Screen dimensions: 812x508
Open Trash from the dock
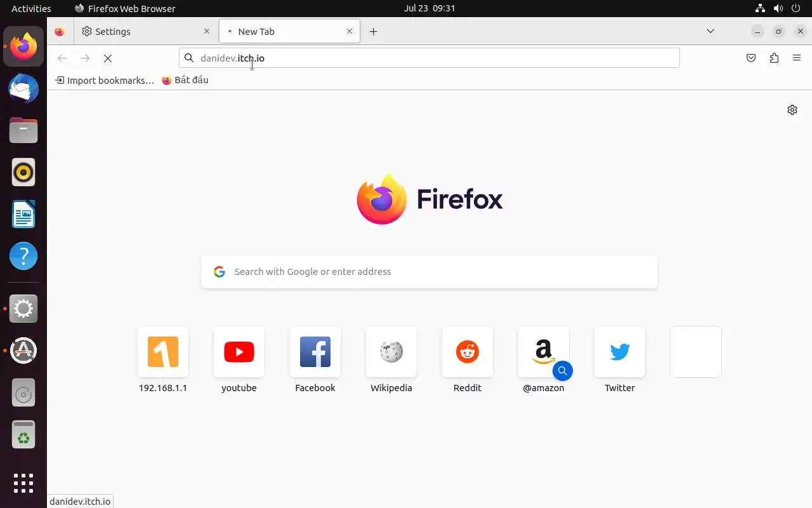[x=23, y=435]
